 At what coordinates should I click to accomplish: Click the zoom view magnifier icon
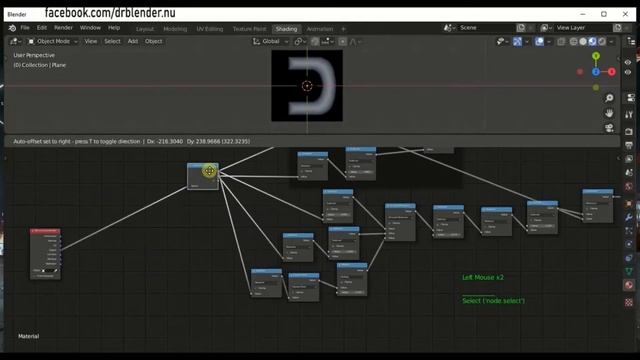point(609,98)
